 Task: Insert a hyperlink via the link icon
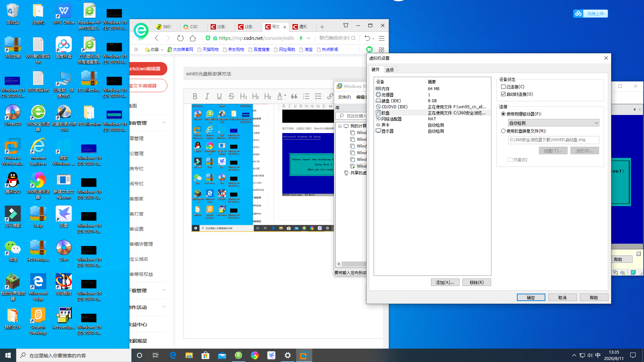[x=330, y=96]
